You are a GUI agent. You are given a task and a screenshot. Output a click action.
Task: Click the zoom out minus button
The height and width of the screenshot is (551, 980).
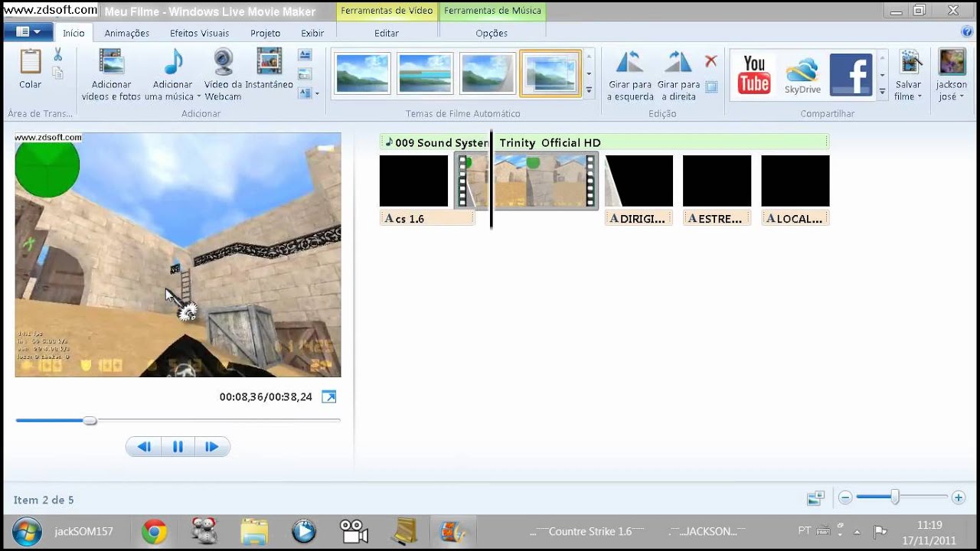coord(845,497)
